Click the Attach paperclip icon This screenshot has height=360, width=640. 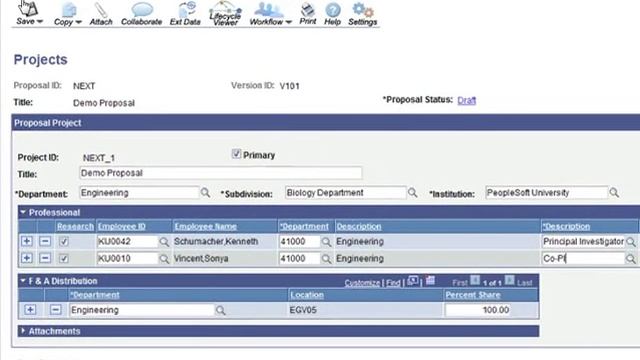(100, 10)
